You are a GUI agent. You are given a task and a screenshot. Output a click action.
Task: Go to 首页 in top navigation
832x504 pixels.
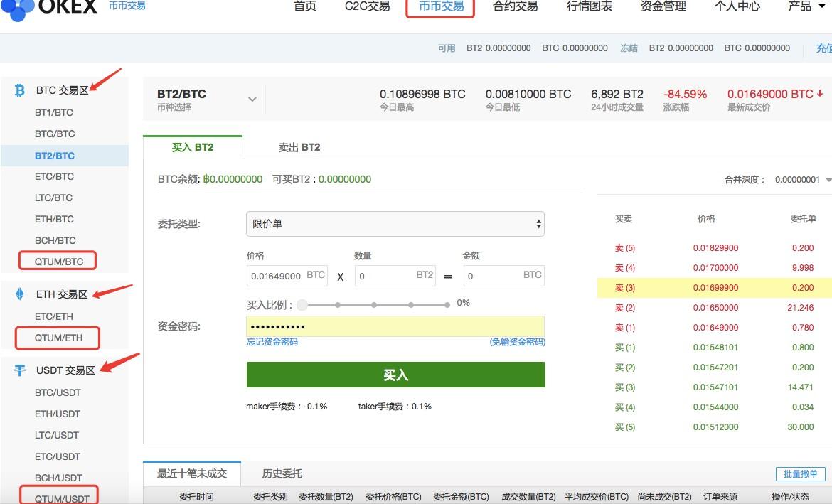pos(305,6)
